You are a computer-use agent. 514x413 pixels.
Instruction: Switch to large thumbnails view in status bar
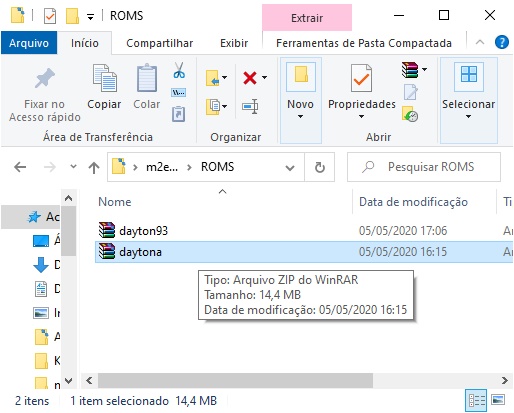pos(498,399)
